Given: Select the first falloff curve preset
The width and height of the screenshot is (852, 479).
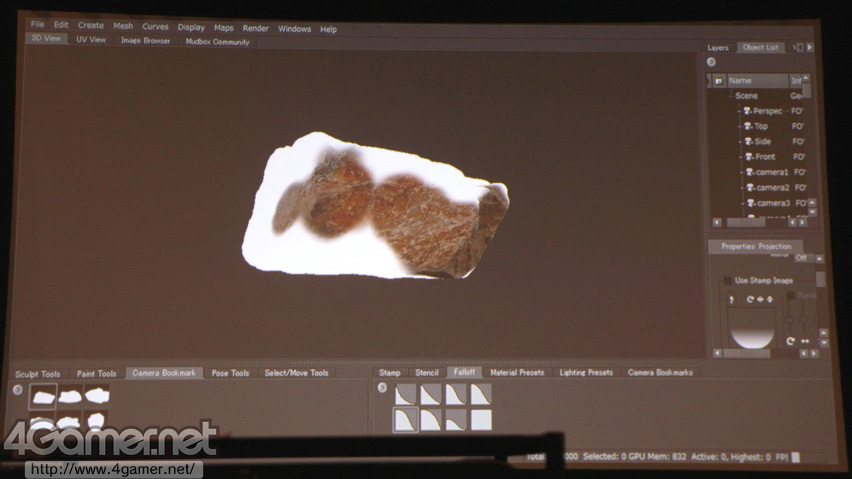Looking at the screenshot, I should 405,394.
